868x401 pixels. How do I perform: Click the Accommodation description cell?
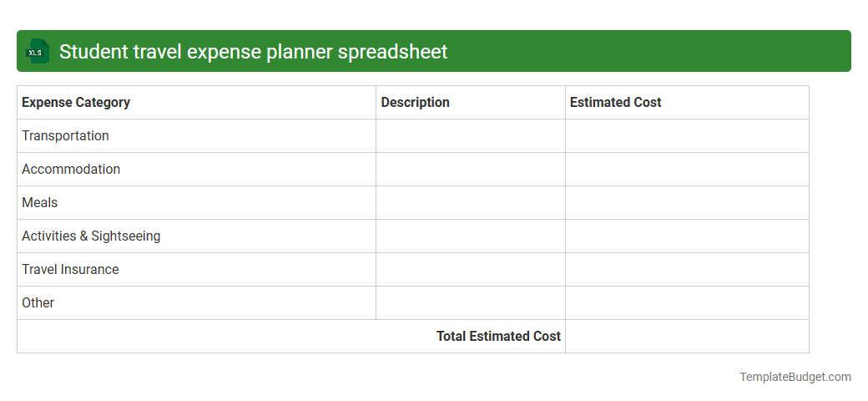point(471,170)
